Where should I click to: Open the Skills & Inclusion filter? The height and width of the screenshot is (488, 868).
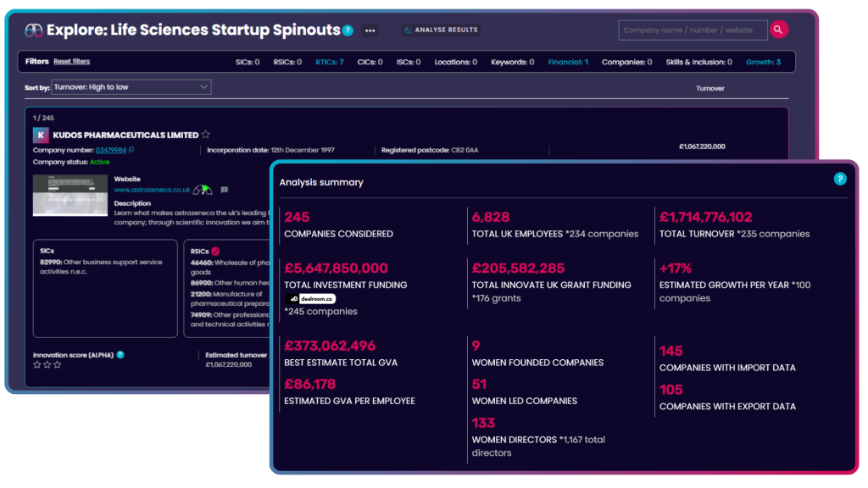[x=698, y=62]
